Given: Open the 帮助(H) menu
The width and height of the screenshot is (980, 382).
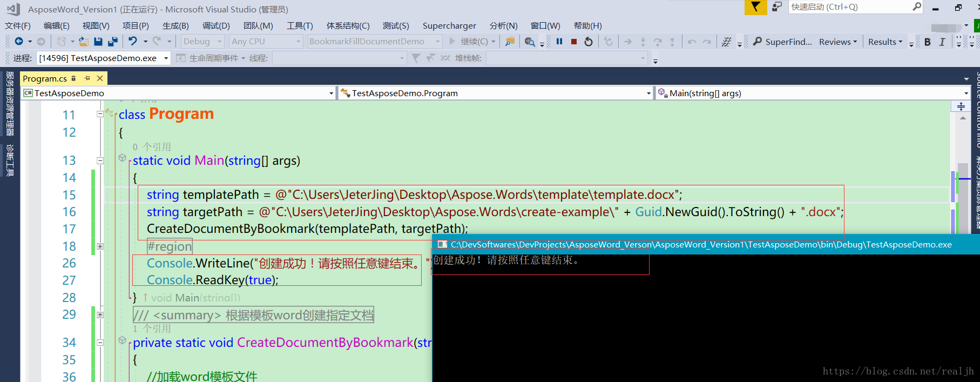Looking at the screenshot, I should tap(588, 25).
